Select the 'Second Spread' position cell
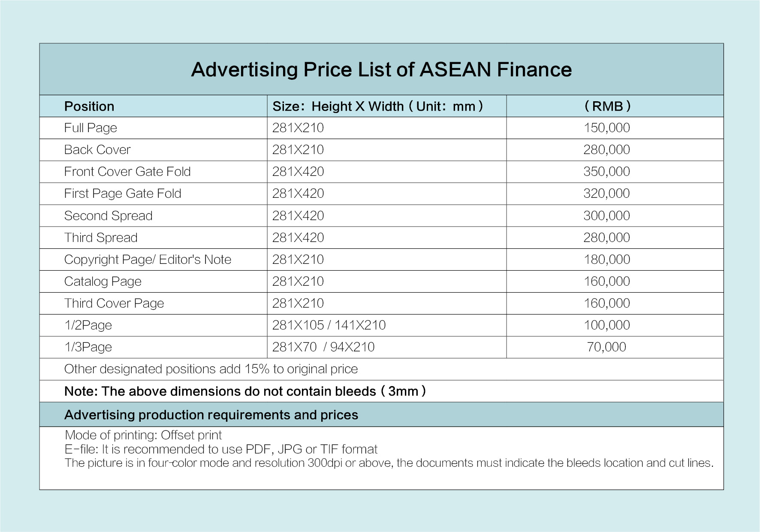The width and height of the screenshot is (760, 532). [108, 216]
